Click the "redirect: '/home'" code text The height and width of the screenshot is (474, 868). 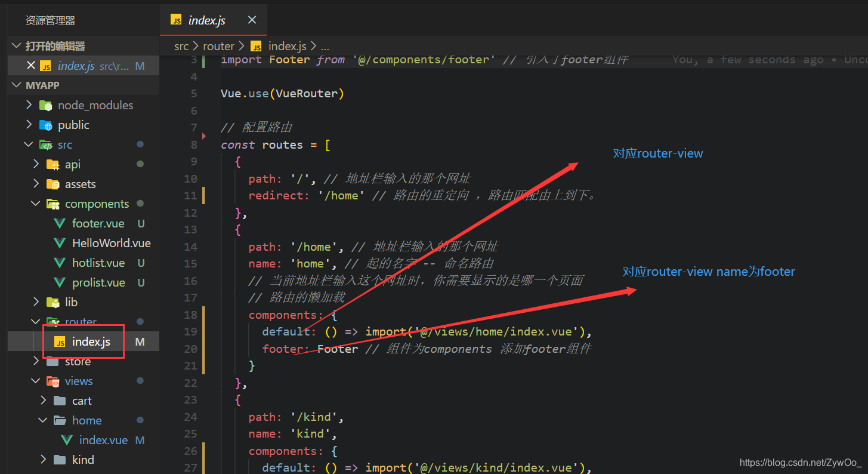[307, 195]
